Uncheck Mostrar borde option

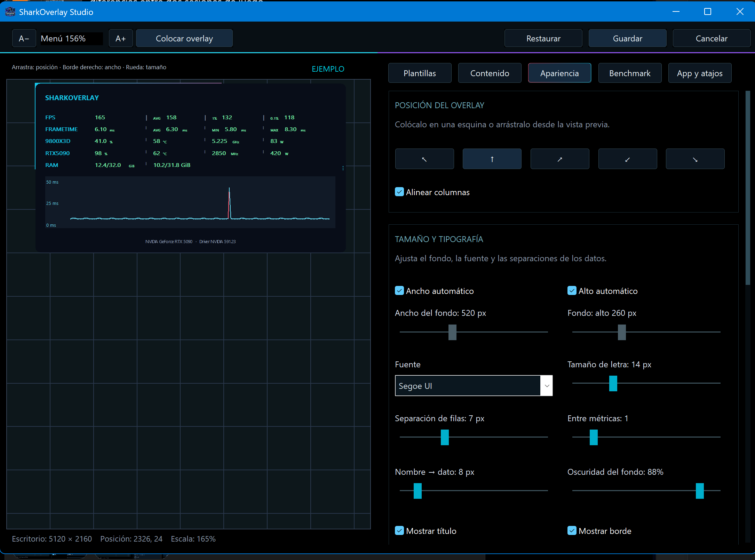[x=572, y=531]
